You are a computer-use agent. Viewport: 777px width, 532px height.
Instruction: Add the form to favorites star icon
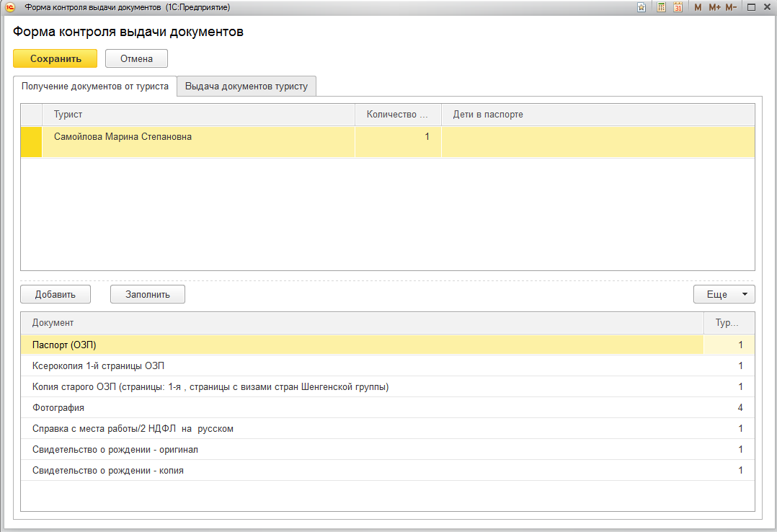[x=641, y=7]
